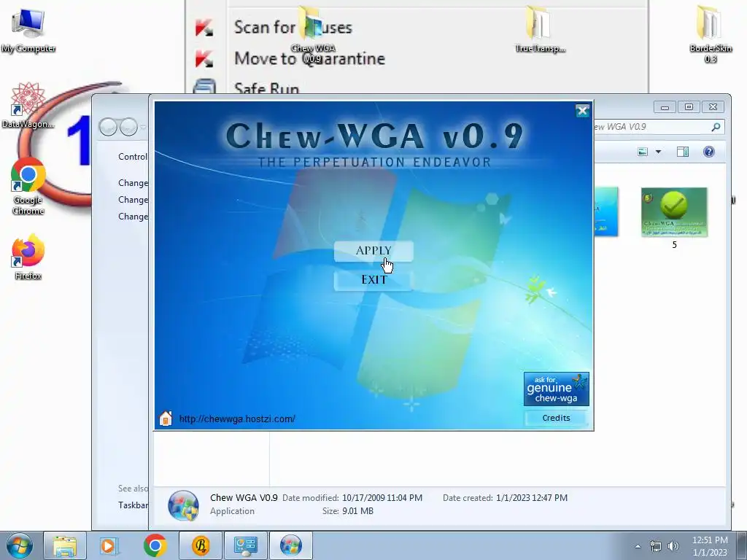The image size is (747, 560).
Task: Click the home icon beside the website link
Action: [x=166, y=418]
